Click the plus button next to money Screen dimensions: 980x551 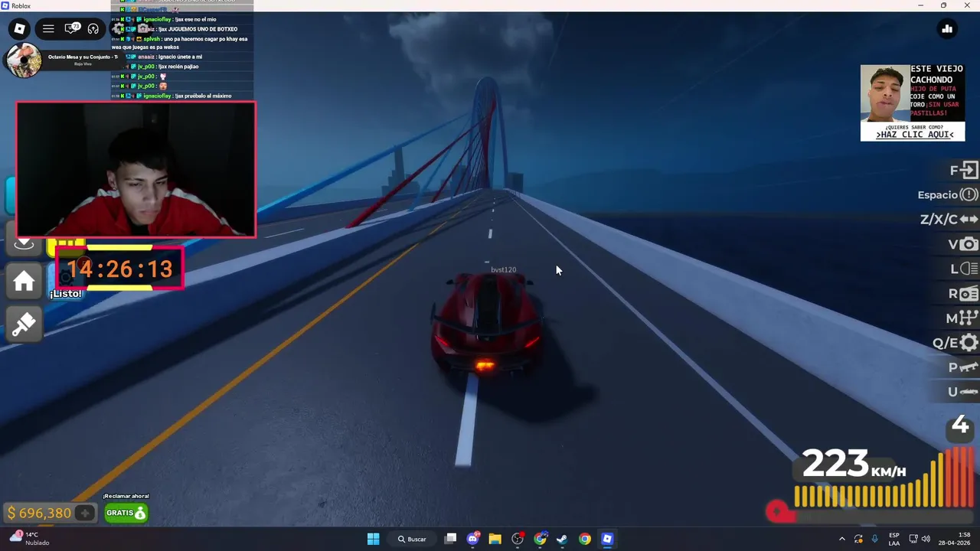[85, 513]
